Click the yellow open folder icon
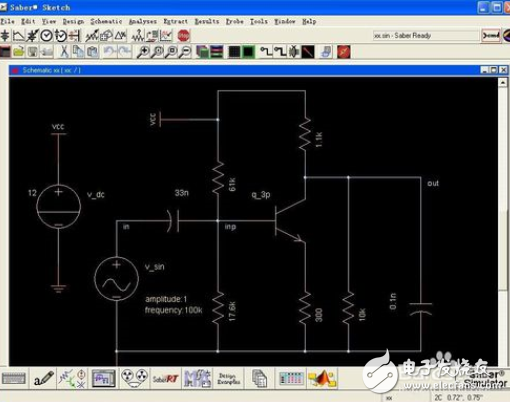This screenshot has height=402, width=510. tap(19, 52)
